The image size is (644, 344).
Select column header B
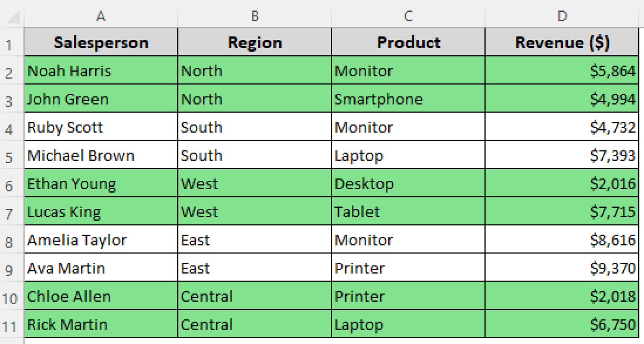click(x=254, y=16)
